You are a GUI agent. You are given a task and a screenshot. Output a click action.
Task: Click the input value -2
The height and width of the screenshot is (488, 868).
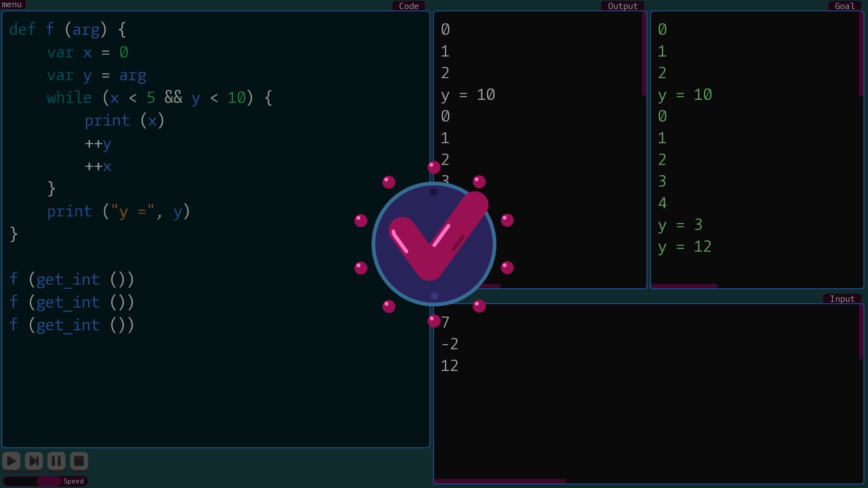[x=449, y=344]
